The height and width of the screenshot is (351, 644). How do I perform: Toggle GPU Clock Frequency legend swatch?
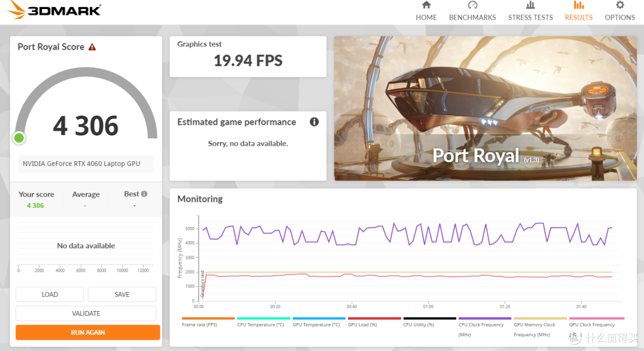coord(597,318)
